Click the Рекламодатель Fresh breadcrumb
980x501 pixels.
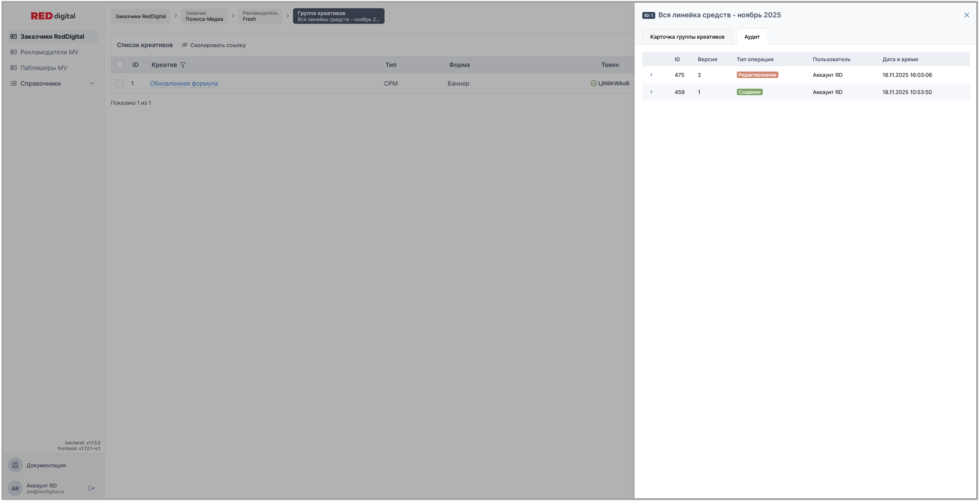(260, 16)
